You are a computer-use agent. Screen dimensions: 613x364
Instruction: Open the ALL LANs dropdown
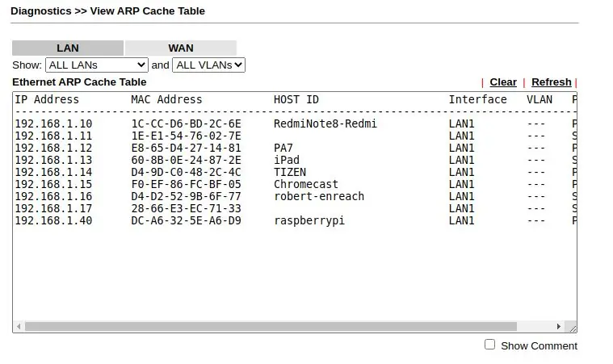[97, 65]
